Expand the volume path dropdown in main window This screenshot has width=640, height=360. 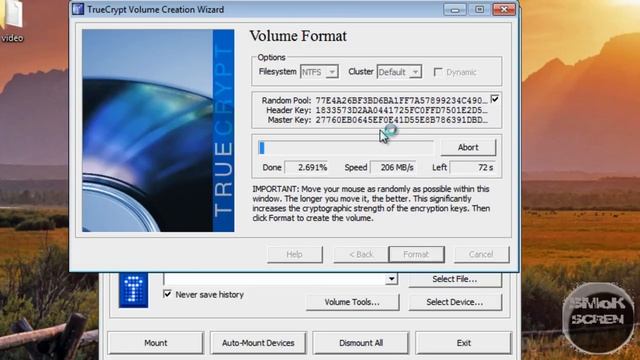point(391,279)
